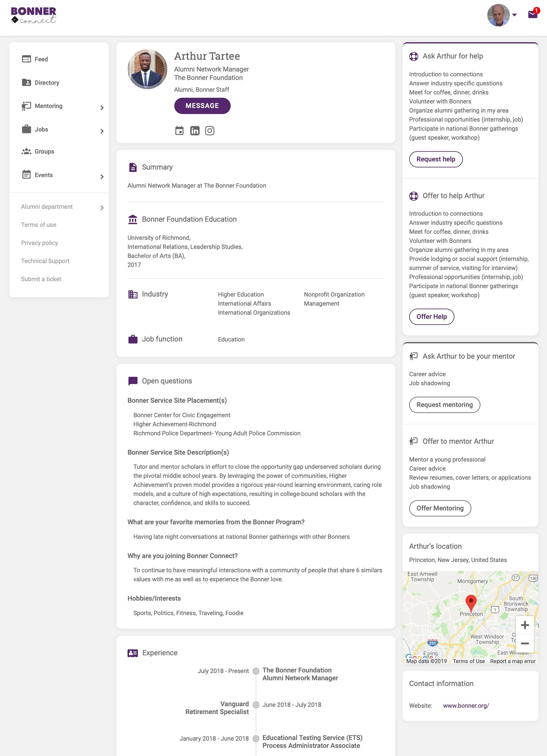Open Terms of use link
Viewport: 547px width, 756px height.
tap(39, 225)
